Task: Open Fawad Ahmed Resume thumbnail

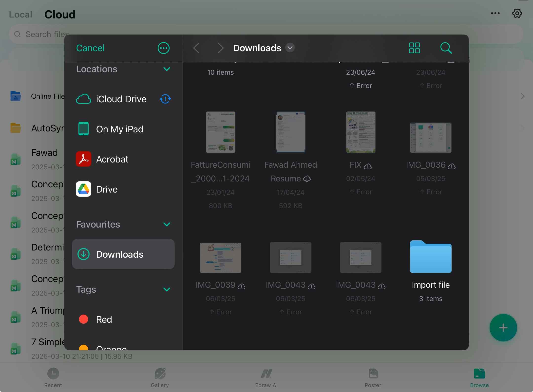Action: [x=290, y=132]
